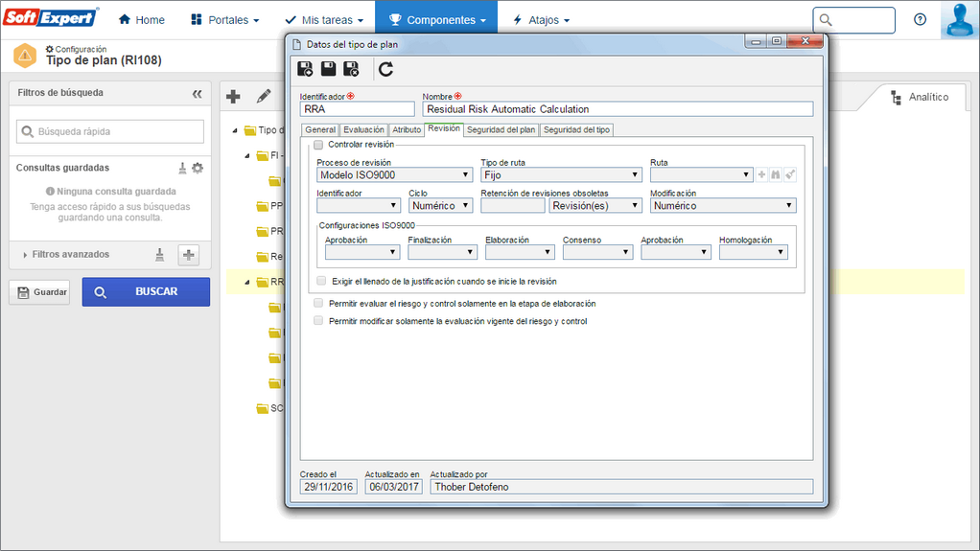Click the Save and New floppy icon
980x551 pixels.
coord(305,69)
